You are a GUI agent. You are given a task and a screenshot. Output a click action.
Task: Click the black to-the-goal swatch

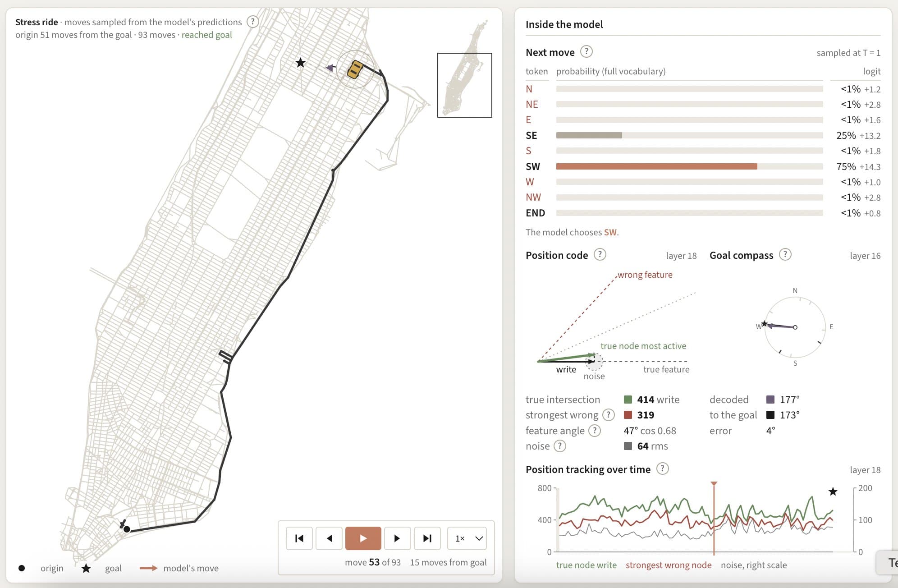click(x=770, y=415)
